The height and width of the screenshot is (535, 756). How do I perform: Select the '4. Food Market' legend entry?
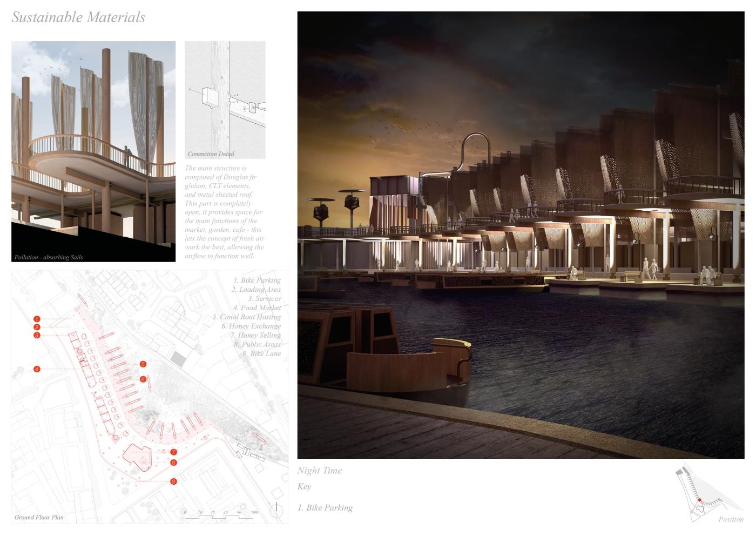tap(261, 308)
